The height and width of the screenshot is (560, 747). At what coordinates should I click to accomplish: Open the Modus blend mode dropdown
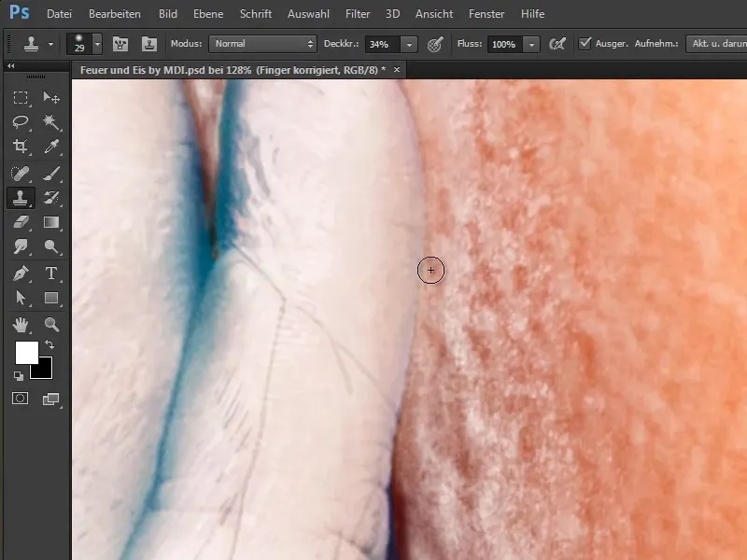[262, 44]
